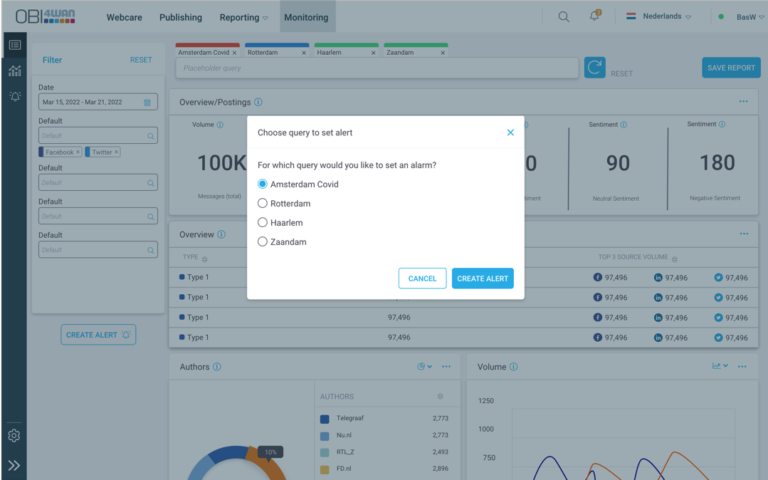Click the Placeholder query input
The width and height of the screenshot is (768, 480).
pyautogui.click(x=377, y=68)
